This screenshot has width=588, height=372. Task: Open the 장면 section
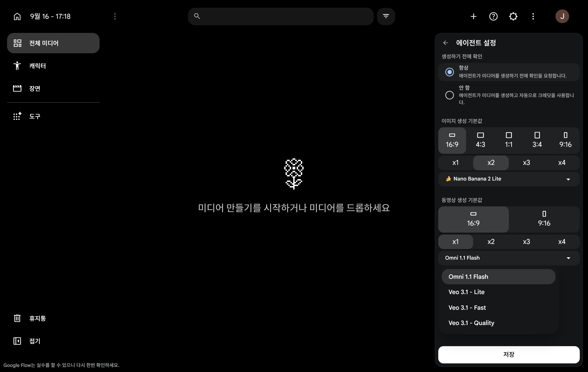coord(53,88)
